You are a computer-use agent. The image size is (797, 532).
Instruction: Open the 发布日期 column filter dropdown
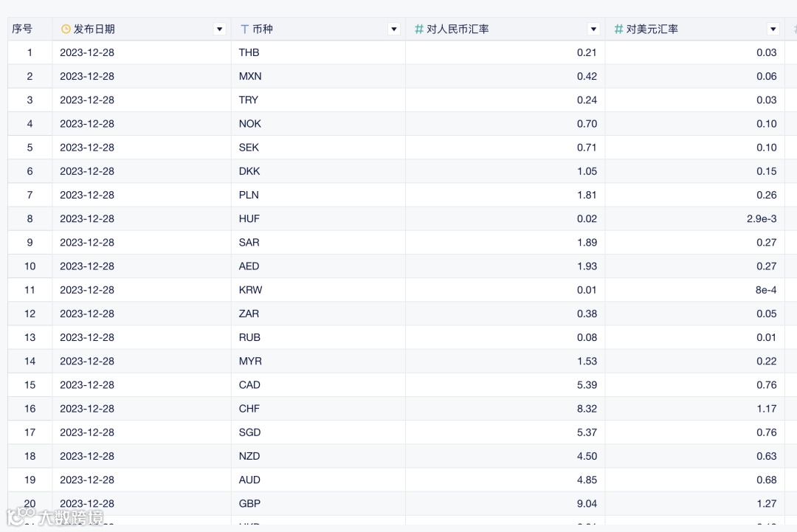(x=219, y=29)
